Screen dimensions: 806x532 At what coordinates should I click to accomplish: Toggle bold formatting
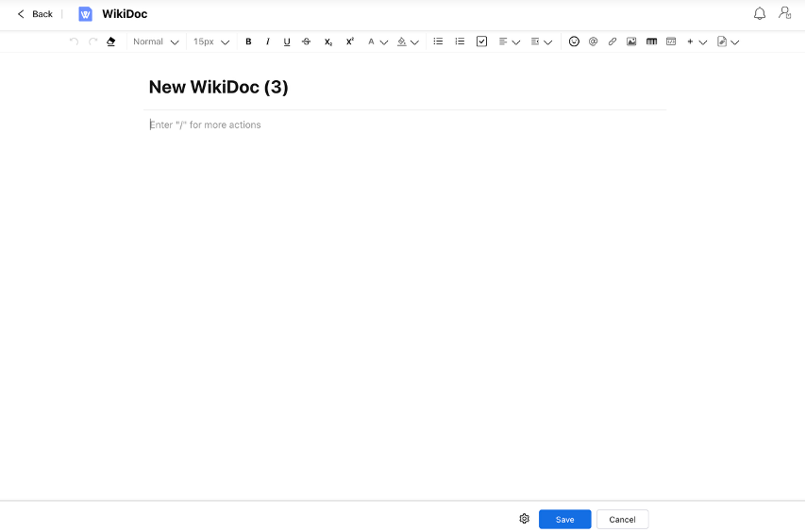click(248, 42)
